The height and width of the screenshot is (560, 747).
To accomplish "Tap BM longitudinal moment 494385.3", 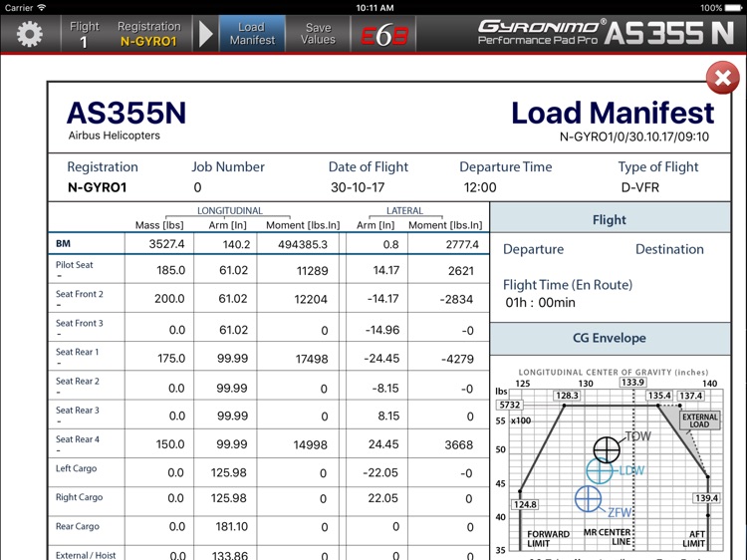I will pyautogui.click(x=303, y=244).
